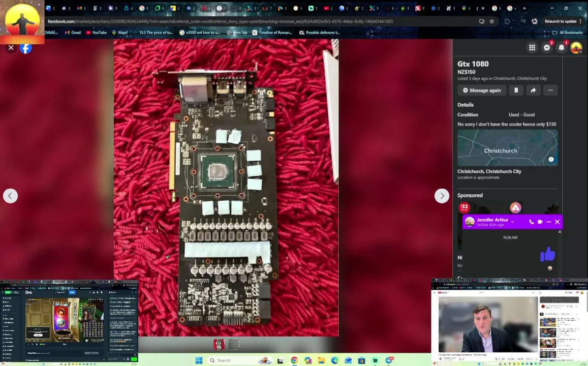Expand Jennifer Arthur chat options

click(x=513, y=221)
